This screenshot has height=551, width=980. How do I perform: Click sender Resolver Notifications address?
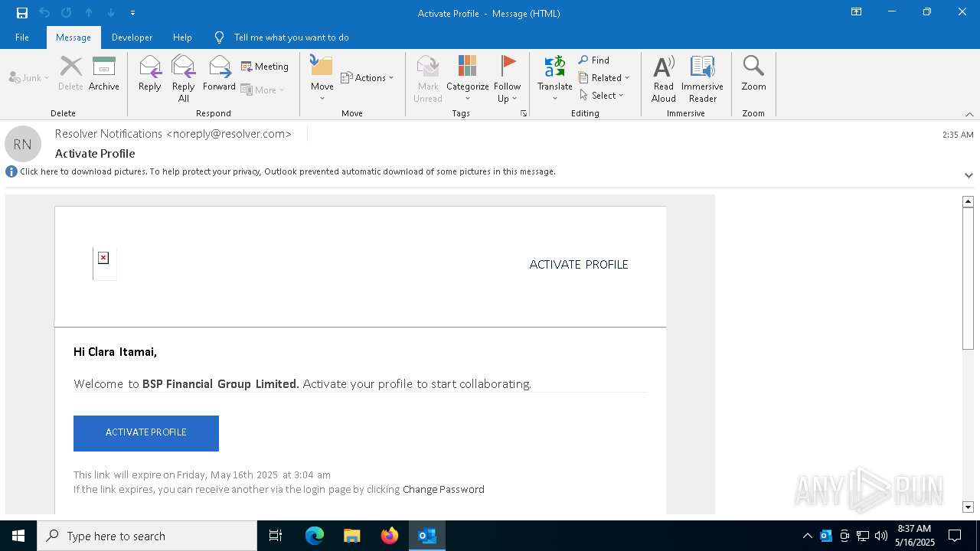pos(173,133)
